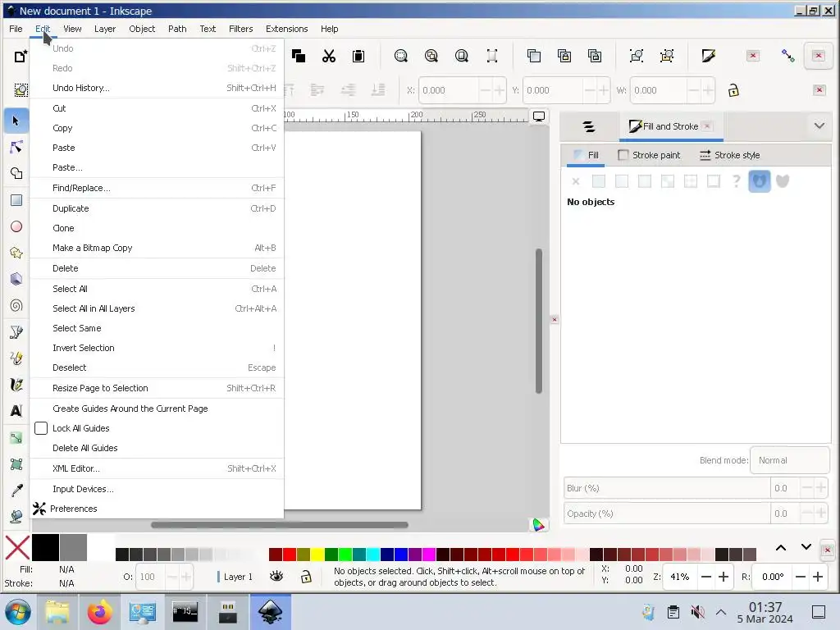The width and height of the screenshot is (840, 630).
Task: Select the Star polygon tool
Action: pos(16,253)
